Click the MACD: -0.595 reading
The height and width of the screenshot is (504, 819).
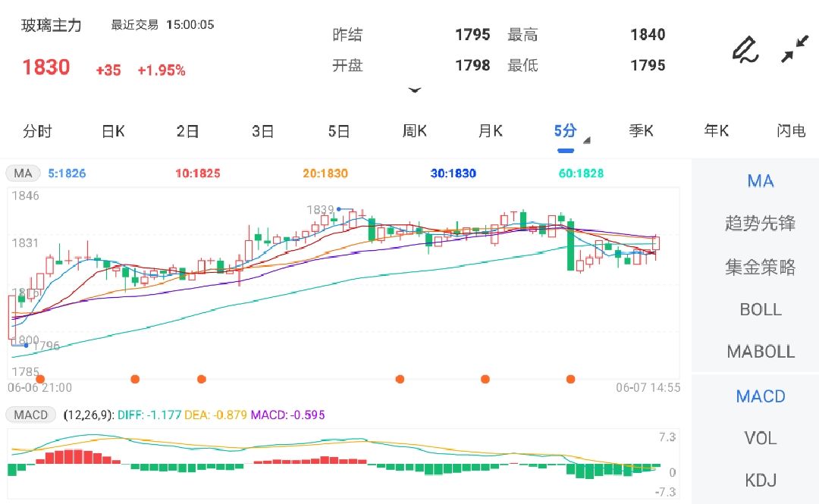tap(288, 415)
